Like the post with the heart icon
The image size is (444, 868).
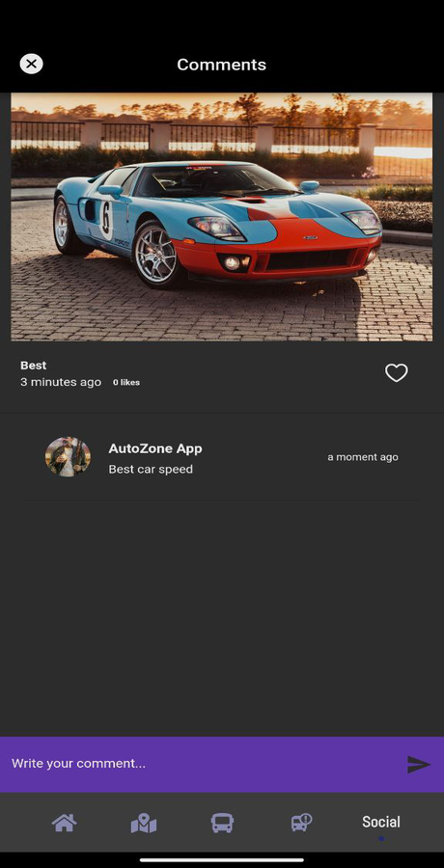pyautogui.click(x=397, y=373)
